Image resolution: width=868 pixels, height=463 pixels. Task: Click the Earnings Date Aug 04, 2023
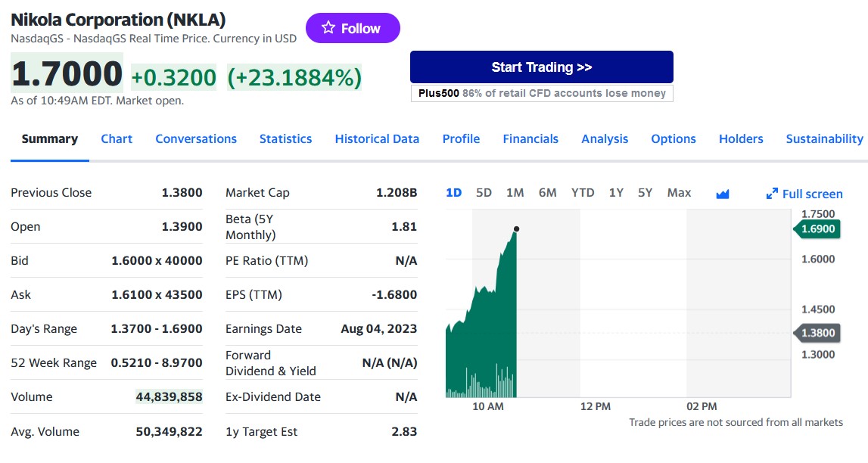(379, 328)
